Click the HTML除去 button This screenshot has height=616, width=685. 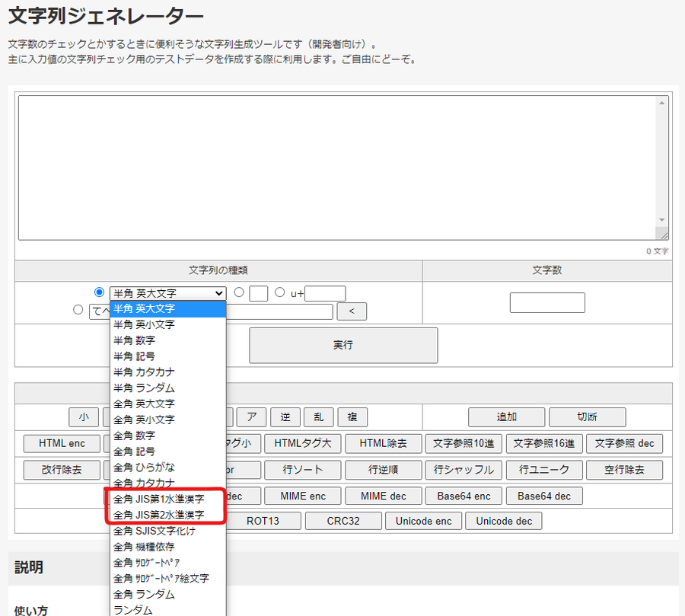coord(384,443)
